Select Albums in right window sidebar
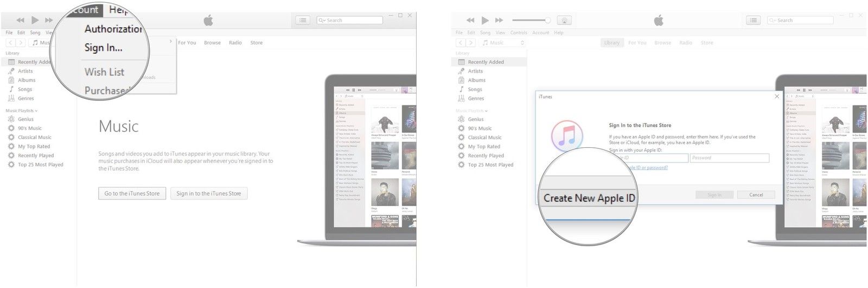 pyautogui.click(x=477, y=80)
